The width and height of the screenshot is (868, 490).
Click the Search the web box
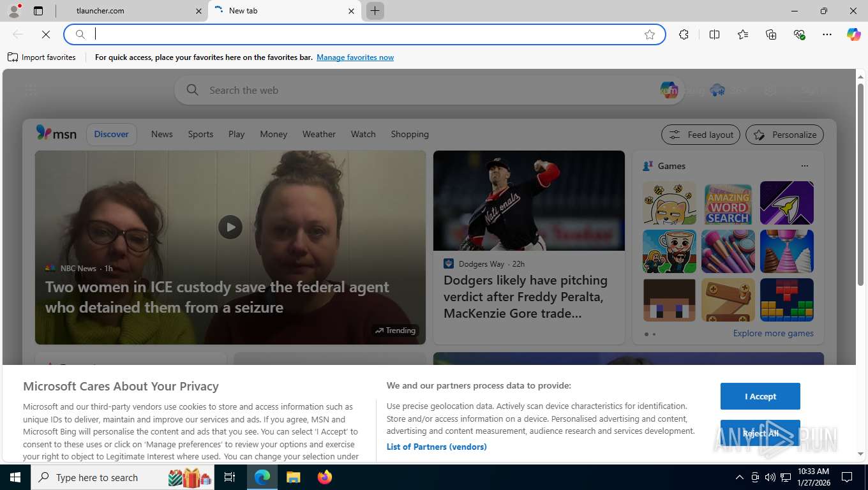pyautogui.click(x=429, y=91)
